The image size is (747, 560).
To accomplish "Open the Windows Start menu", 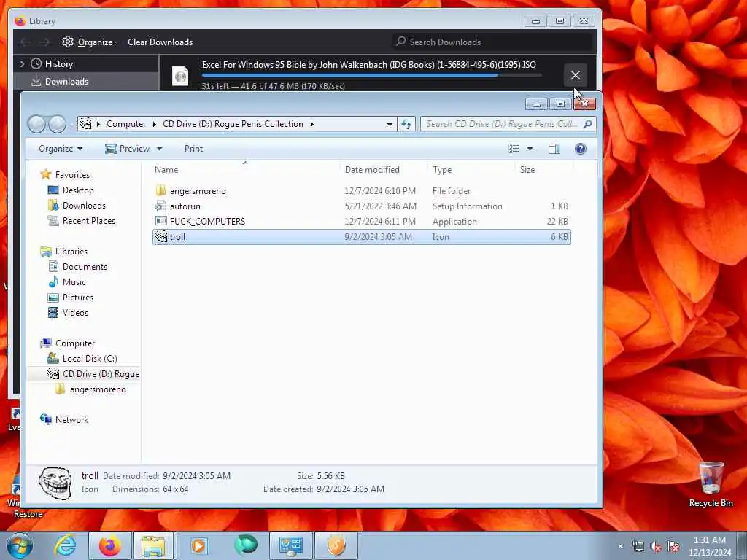I will tap(20, 545).
